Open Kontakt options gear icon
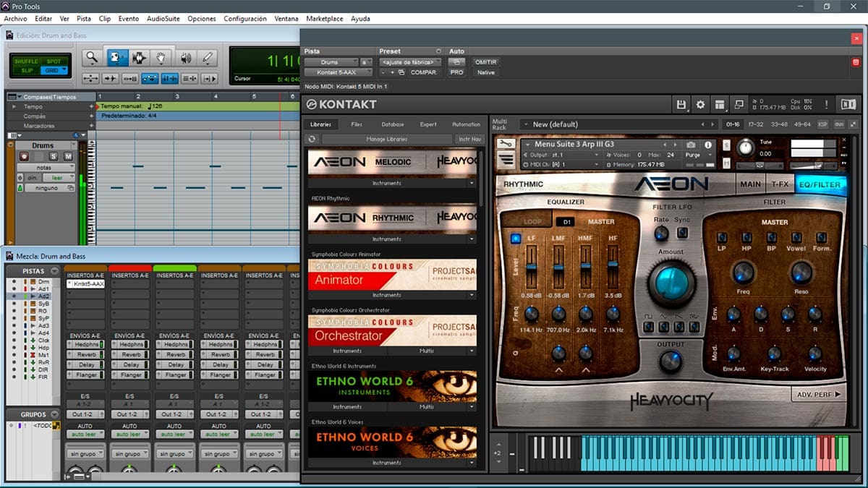Viewport: 868px width, 488px height. tap(700, 104)
